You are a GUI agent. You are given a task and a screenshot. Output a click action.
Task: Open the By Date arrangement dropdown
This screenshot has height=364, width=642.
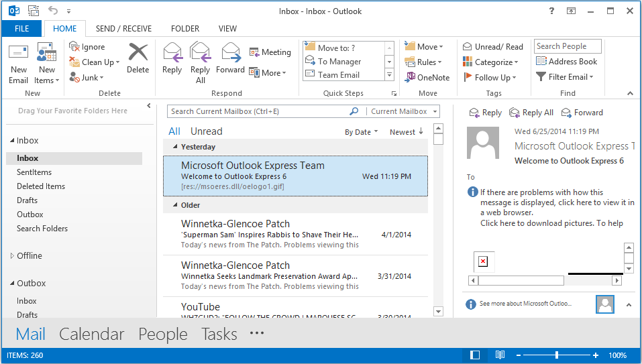click(x=362, y=132)
